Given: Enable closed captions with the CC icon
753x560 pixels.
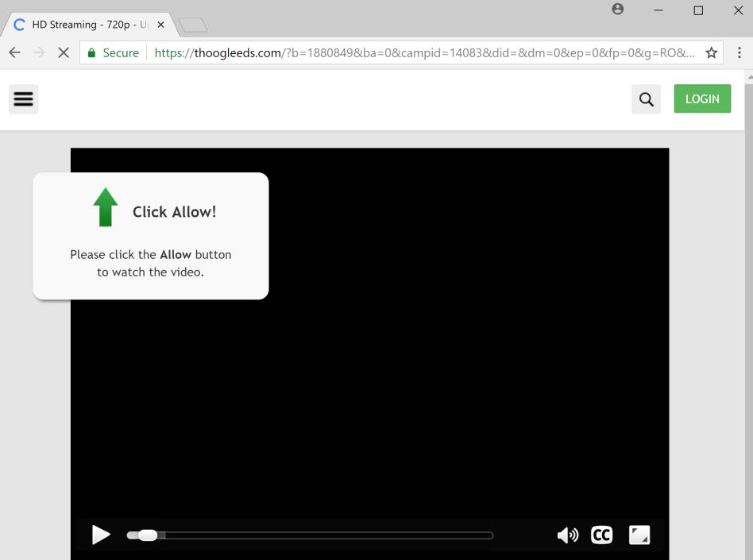Looking at the screenshot, I should click(601, 535).
